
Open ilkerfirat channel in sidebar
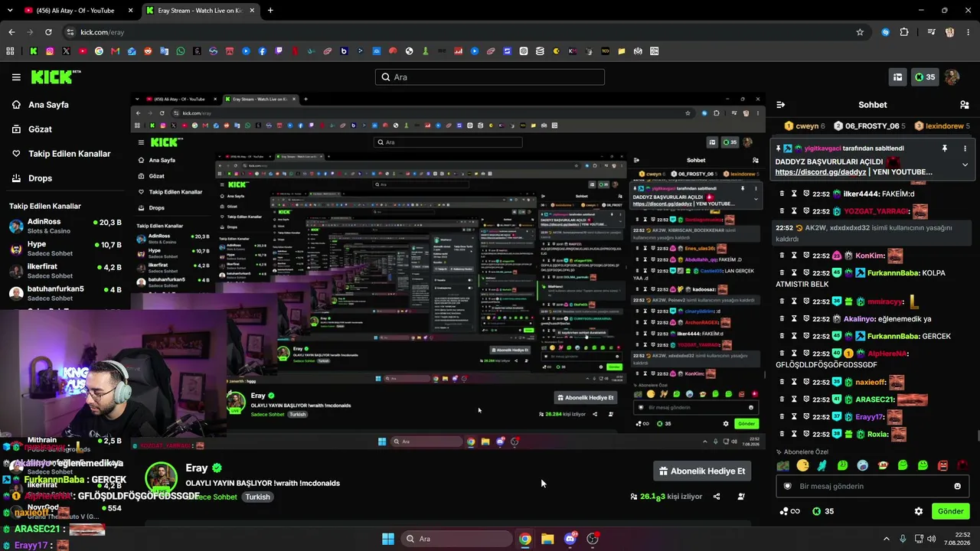tap(64, 272)
